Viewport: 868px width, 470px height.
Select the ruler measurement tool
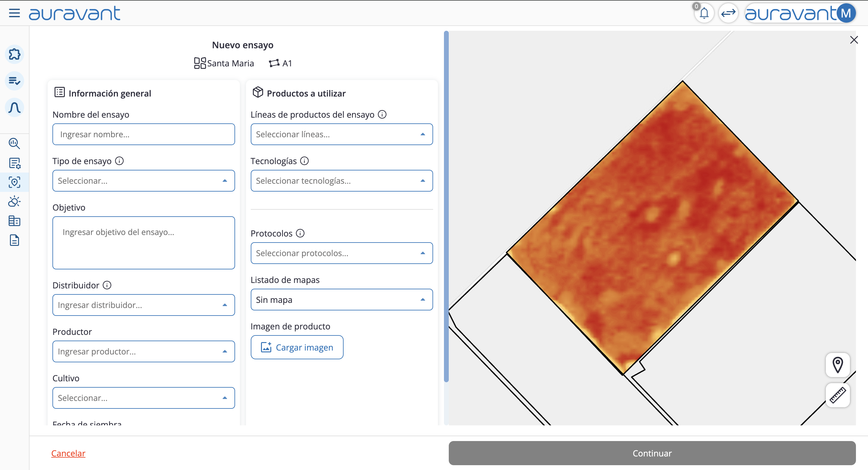pos(837,395)
